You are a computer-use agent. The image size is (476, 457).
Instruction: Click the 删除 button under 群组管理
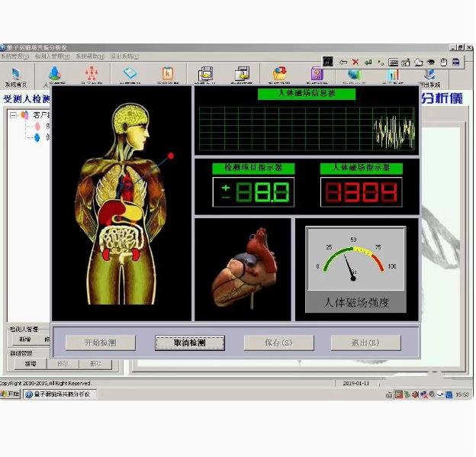[x=95, y=364]
